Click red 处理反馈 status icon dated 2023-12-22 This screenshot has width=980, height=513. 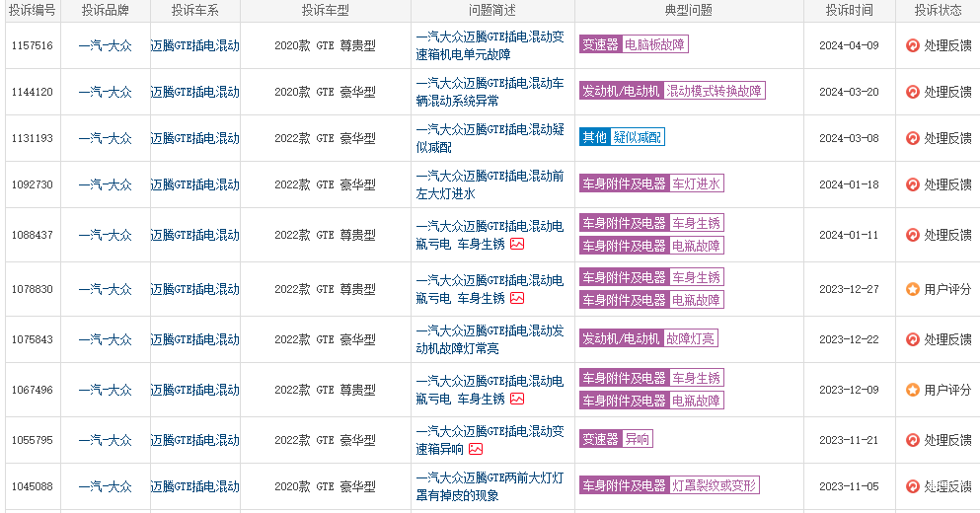click(x=913, y=339)
